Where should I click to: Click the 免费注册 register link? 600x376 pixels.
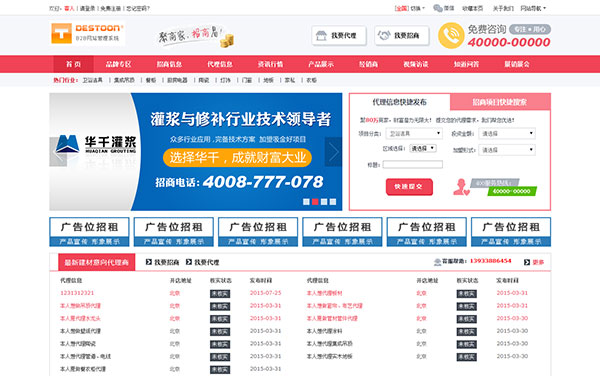[x=111, y=8]
